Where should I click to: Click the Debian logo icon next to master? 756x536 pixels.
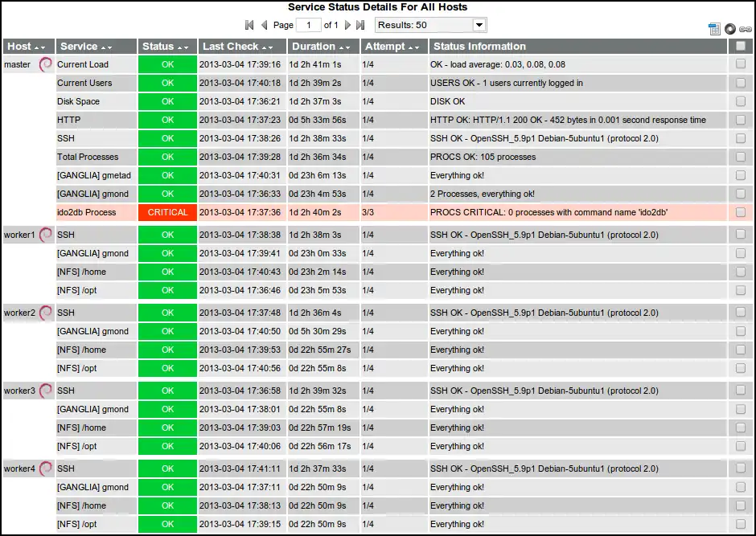pos(46,65)
